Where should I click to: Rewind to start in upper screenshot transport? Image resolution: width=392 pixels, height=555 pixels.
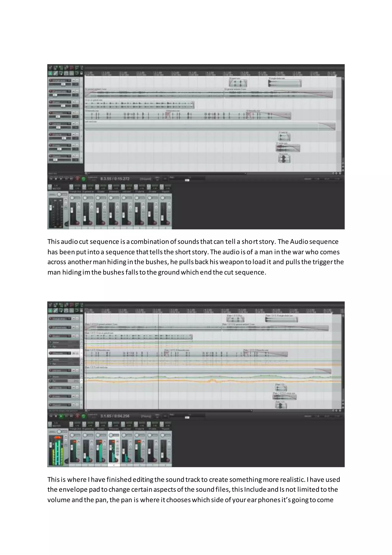click(51, 179)
